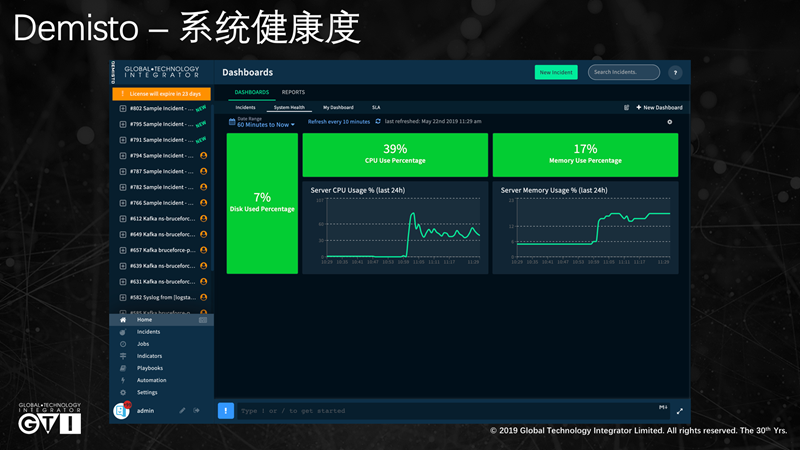Expand the #802 Sample Incident plus box
This screenshot has width=800, height=450.
(123, 109)
